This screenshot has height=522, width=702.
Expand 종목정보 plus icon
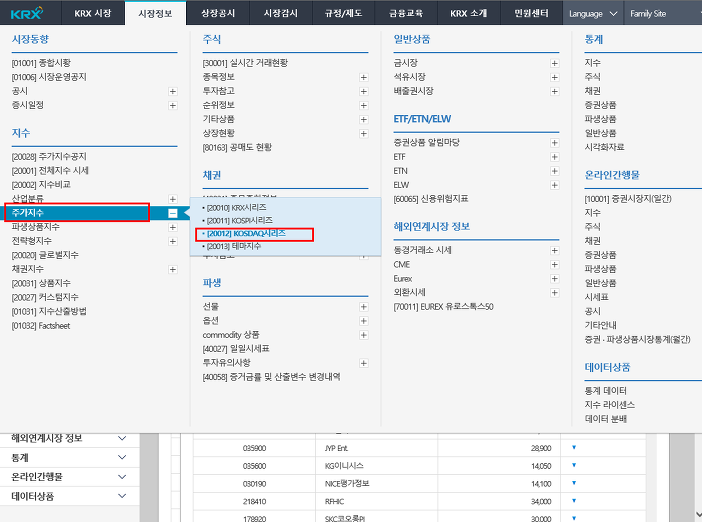pos(364,77)
